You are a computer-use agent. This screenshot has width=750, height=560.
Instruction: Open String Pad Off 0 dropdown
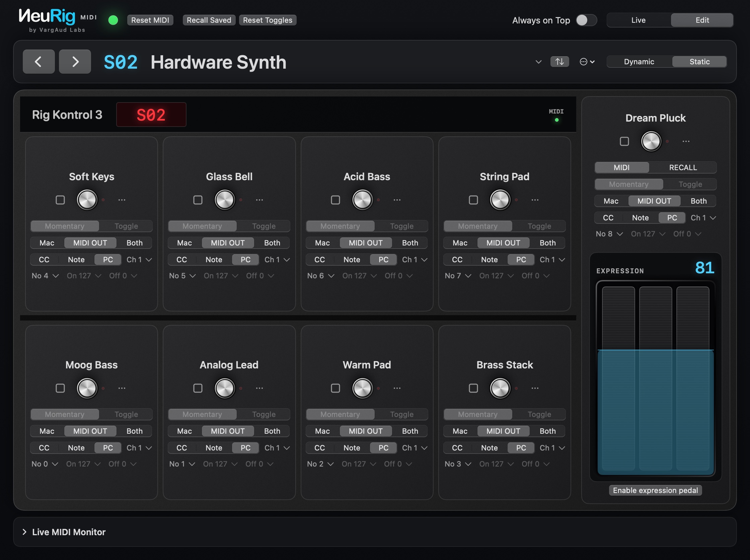tap(535, 276)
